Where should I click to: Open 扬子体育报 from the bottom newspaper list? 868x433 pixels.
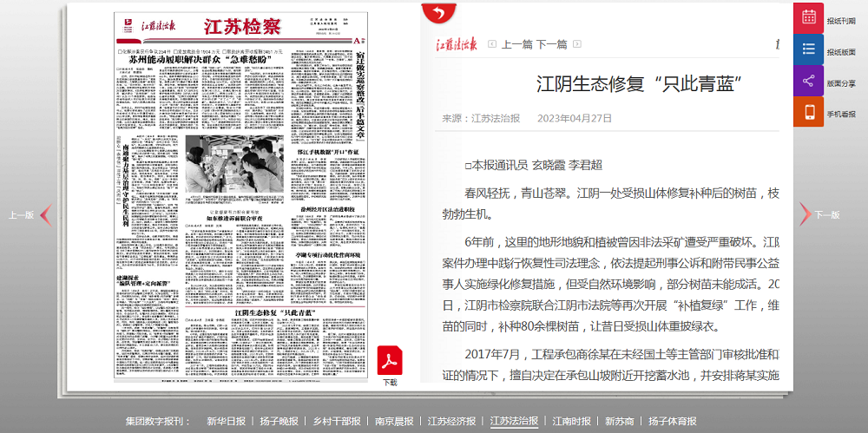(x=672, y=421)
